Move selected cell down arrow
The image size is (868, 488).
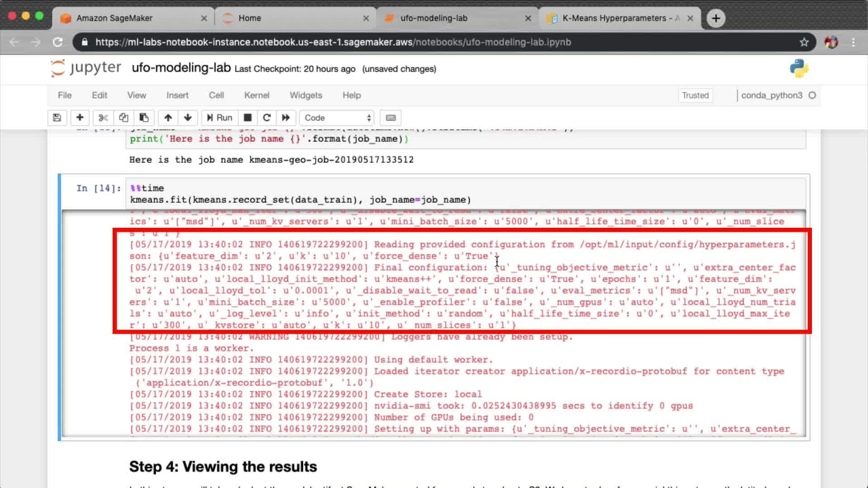[x=188, y=118]
